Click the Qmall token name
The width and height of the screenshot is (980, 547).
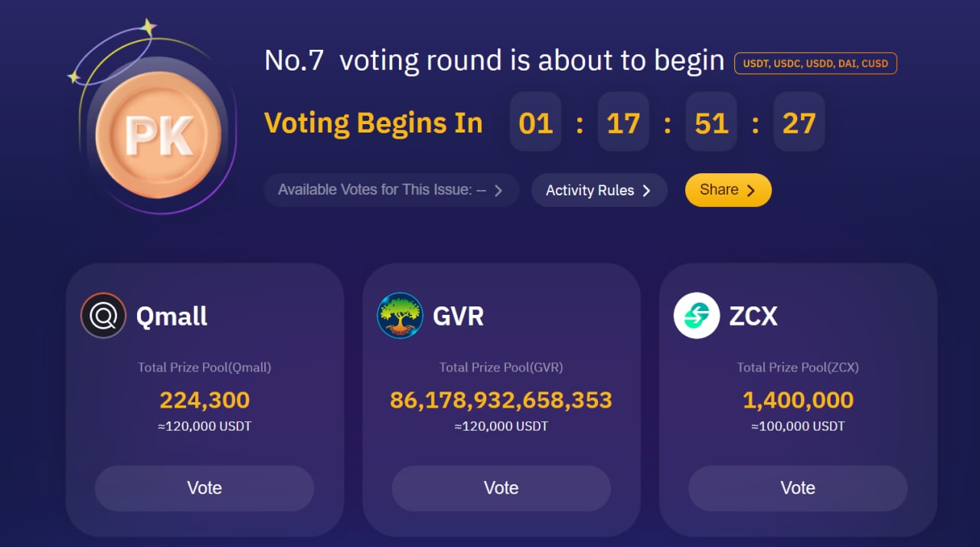(x=171, y=316)
